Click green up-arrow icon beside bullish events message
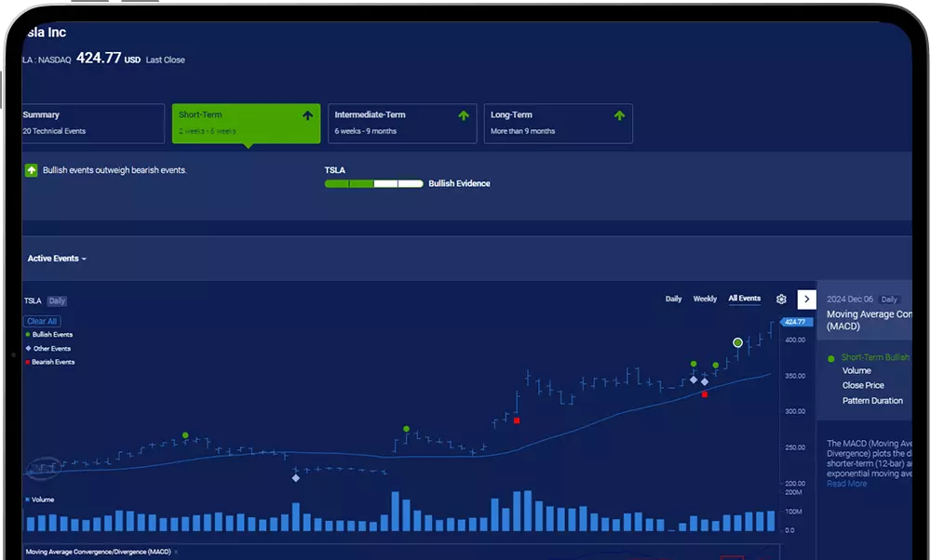The width and height of the screenshot is (931, 560). (32, 170)
